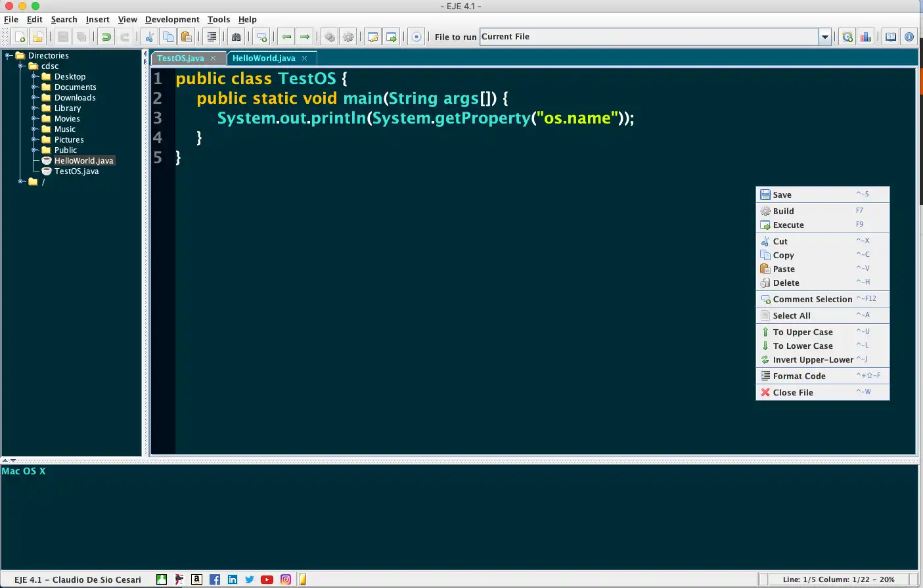Expand the Documents folder node
The image size is (923, 588).
tap(35, 87)
